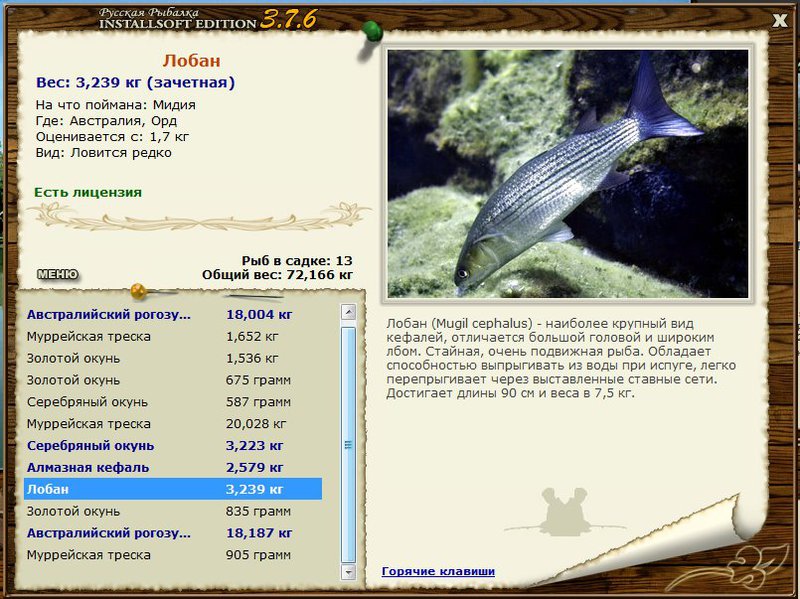Select Золотой окунь 675 грамм row
The image size is (800, 599).
173,380
